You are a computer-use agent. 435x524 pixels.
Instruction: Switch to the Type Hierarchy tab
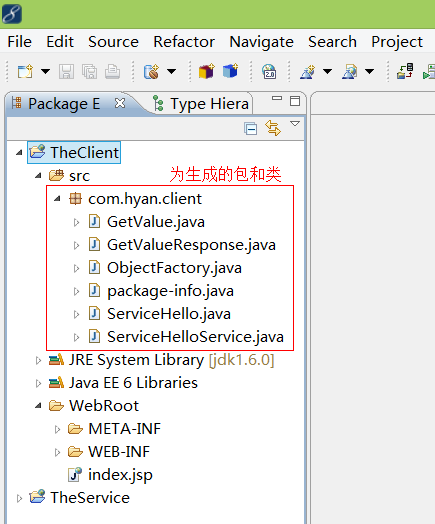(x=201, y=104)
